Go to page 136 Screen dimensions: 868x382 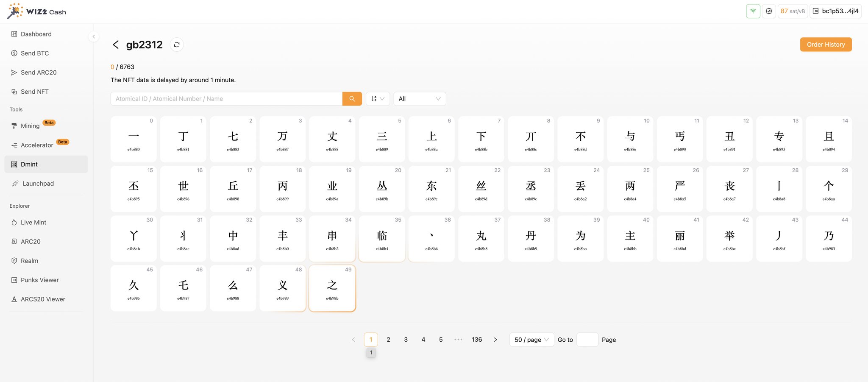click(x=477, y=340)
